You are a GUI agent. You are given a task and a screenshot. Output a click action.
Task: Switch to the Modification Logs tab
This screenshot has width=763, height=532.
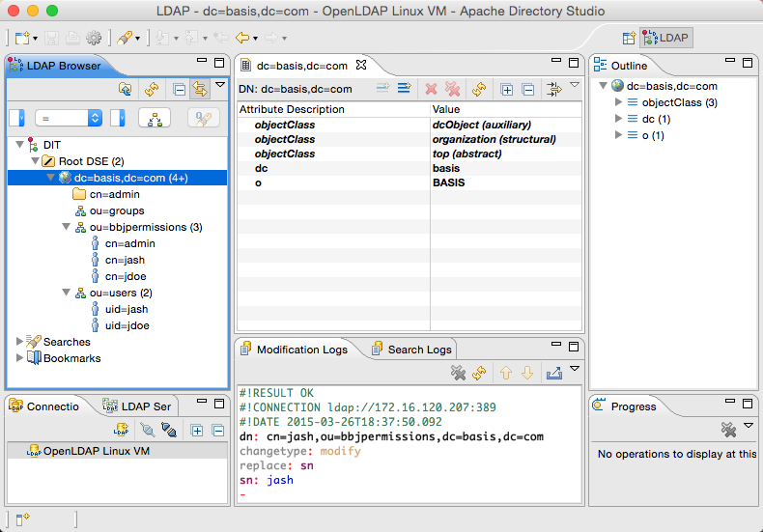click(x=295, y=350)
